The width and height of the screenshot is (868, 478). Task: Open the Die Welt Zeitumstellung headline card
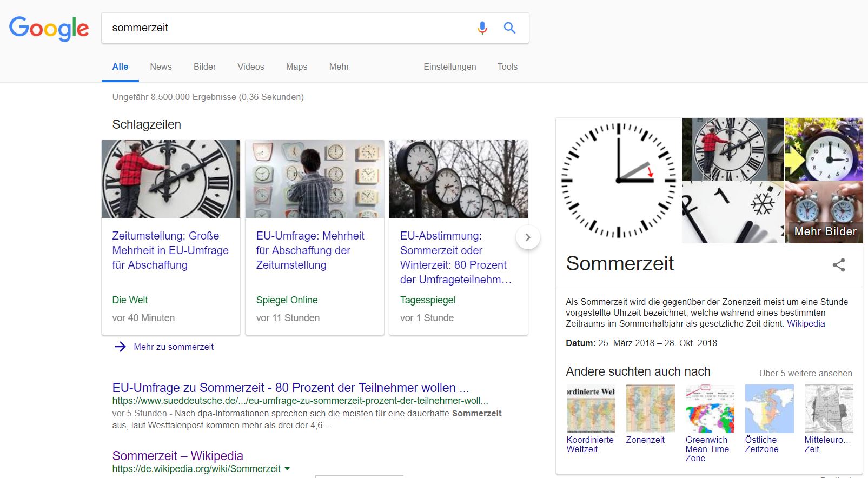170,250
